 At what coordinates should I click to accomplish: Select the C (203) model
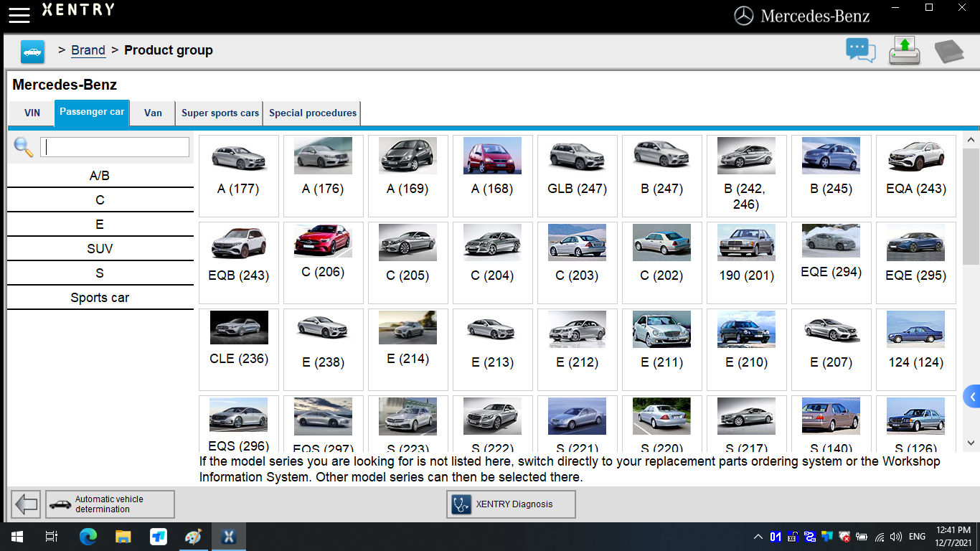(x=578, y=263)
